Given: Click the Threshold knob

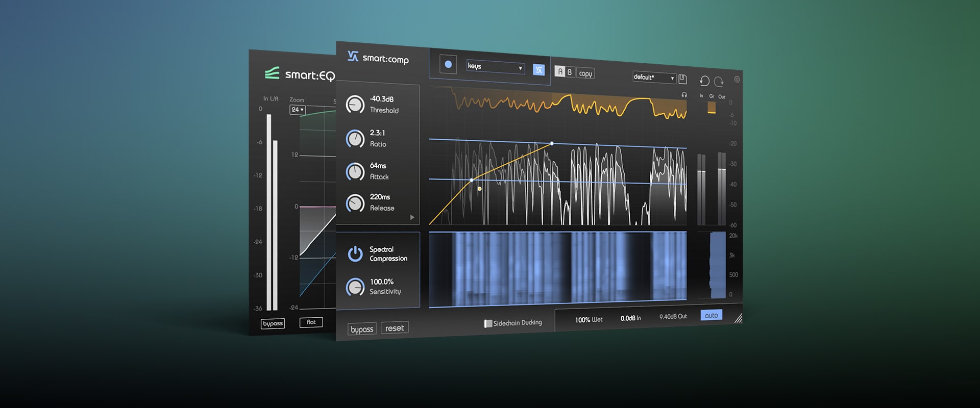Looking at the screenshot, I should click(355, 105).
